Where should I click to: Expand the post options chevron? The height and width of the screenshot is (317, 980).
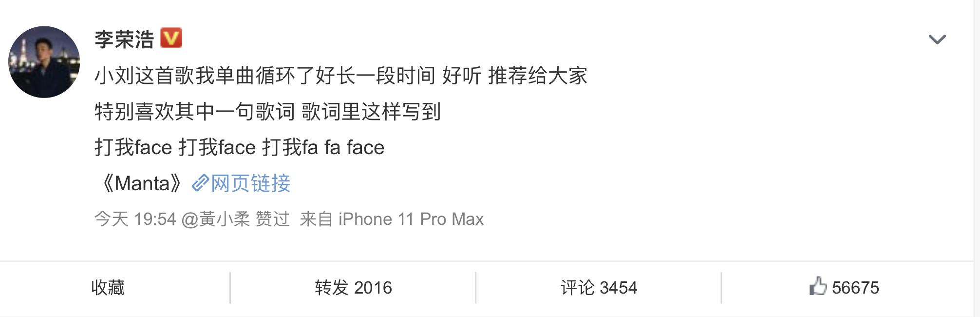click(x=937, y=40)
